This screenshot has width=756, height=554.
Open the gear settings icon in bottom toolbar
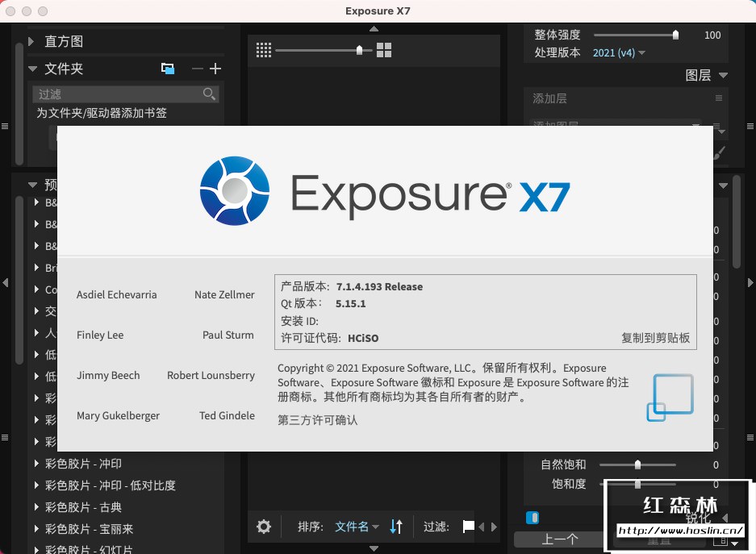point(264,527)
